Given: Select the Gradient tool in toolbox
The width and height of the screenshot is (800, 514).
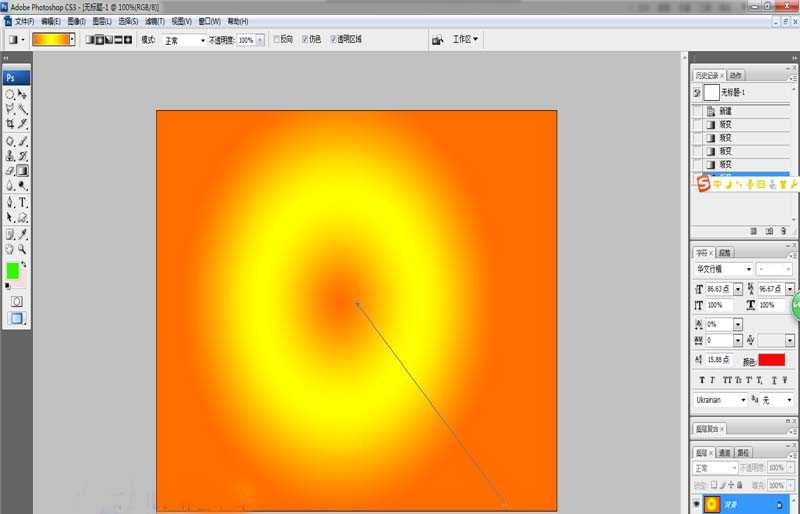Looking at the screenshot, I should pos(22,171).
